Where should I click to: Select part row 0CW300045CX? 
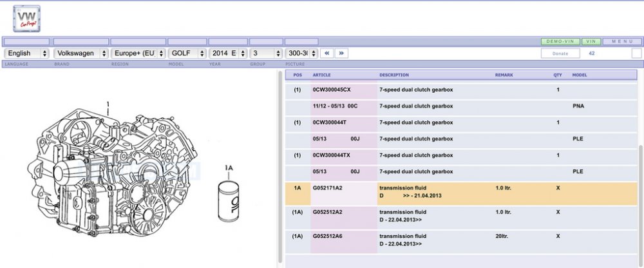coord(461,90)
